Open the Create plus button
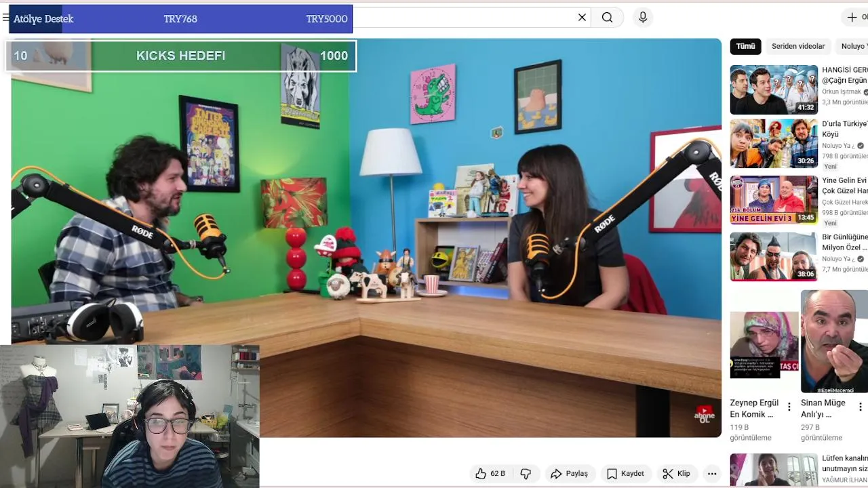868x488 pixels. 854,18
